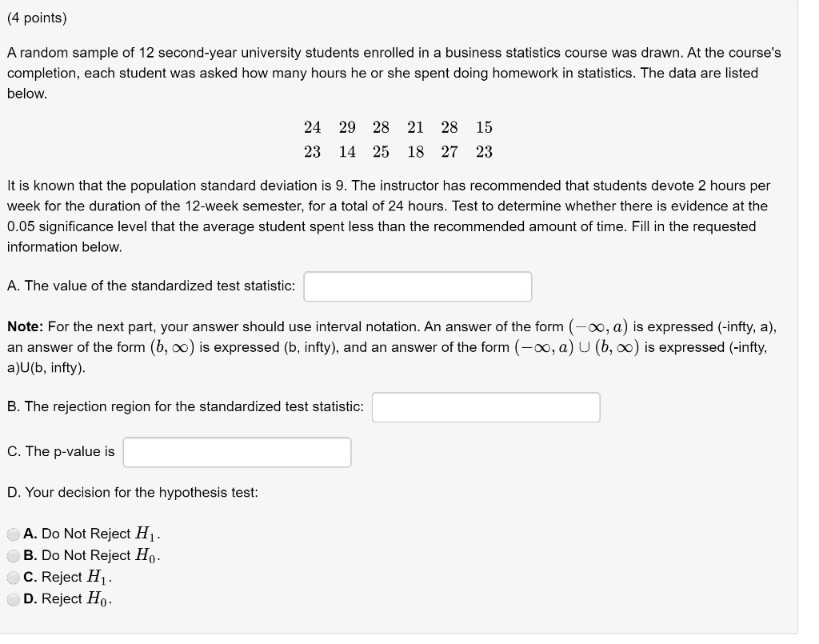Click the last radio button in part D
819x644 pixels.
[14, 598]
